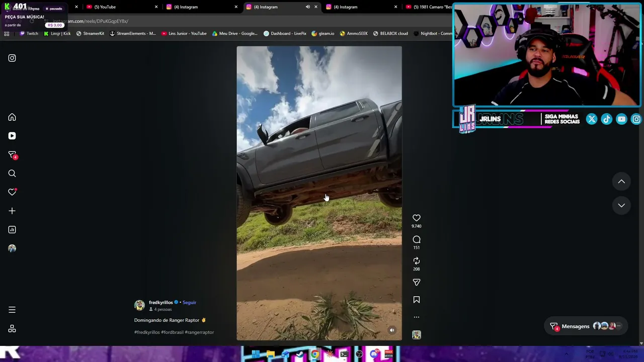
Task: Like the Ranger Raptor reel
Action: click(417, 218)
